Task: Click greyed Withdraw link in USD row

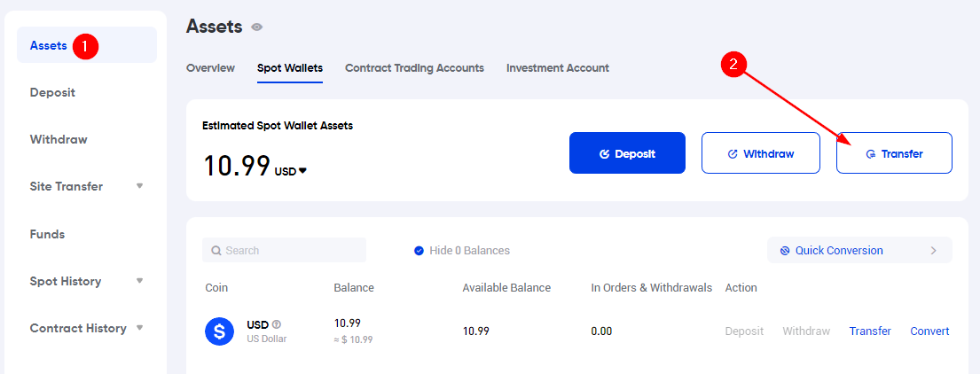Action: tap(806, 331)
